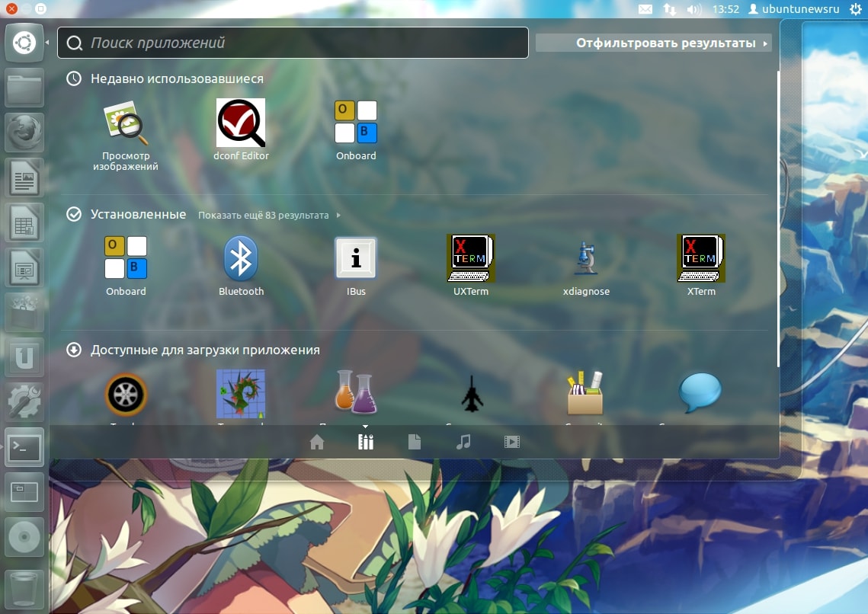Open LibreOffice Writer from launcher
Viewport: 868px width, 614px height.
tap(24, 177)
